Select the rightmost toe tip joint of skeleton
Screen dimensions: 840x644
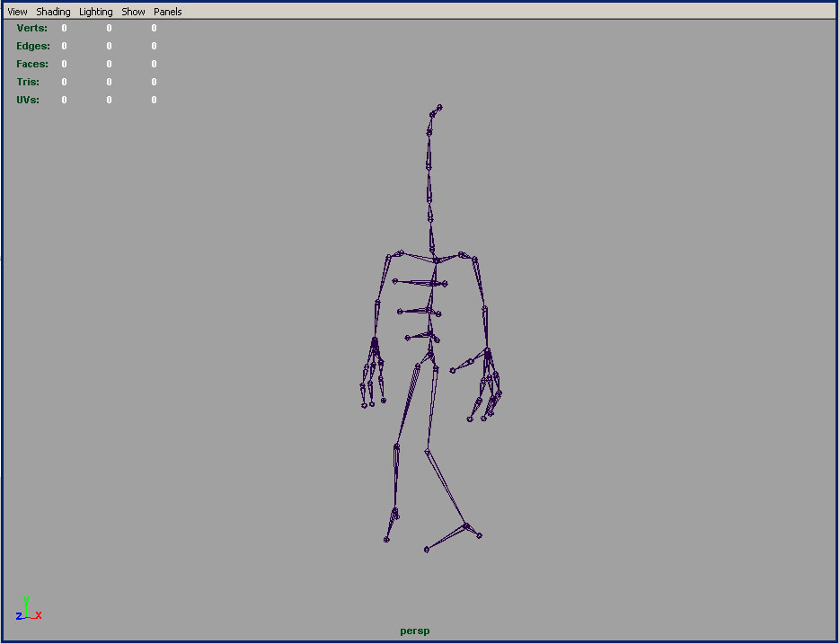[480, 535]
